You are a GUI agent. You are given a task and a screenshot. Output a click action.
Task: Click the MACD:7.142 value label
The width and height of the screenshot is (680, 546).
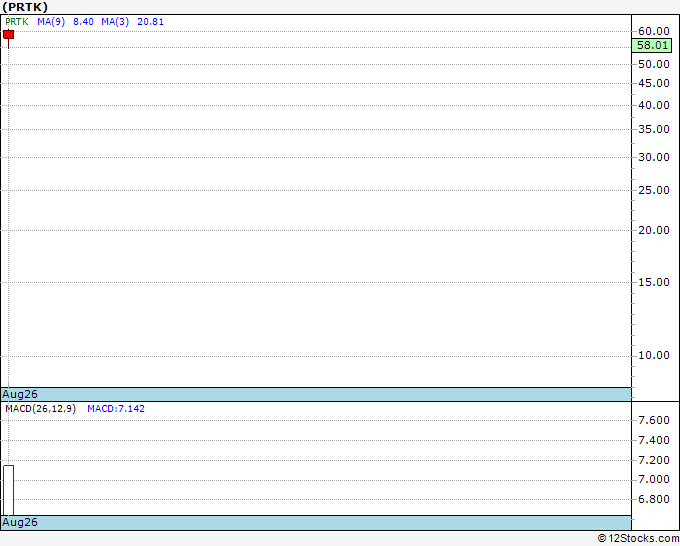tap(116, 409)
